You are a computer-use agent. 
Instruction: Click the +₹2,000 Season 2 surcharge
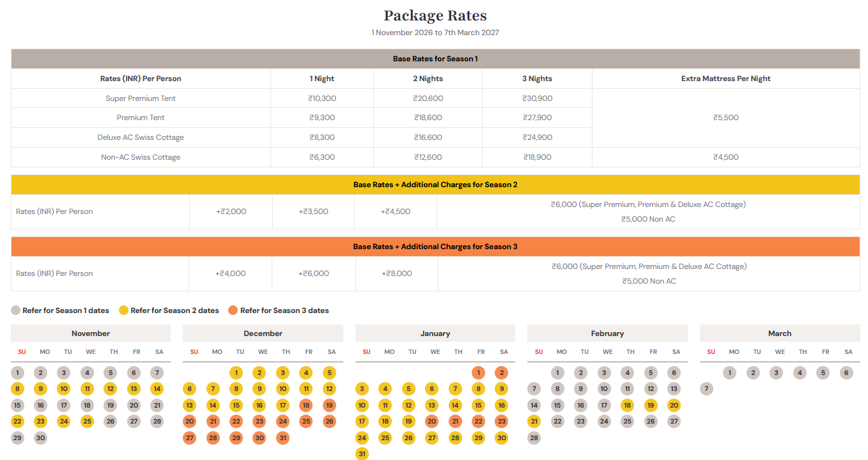pos(231,211)
